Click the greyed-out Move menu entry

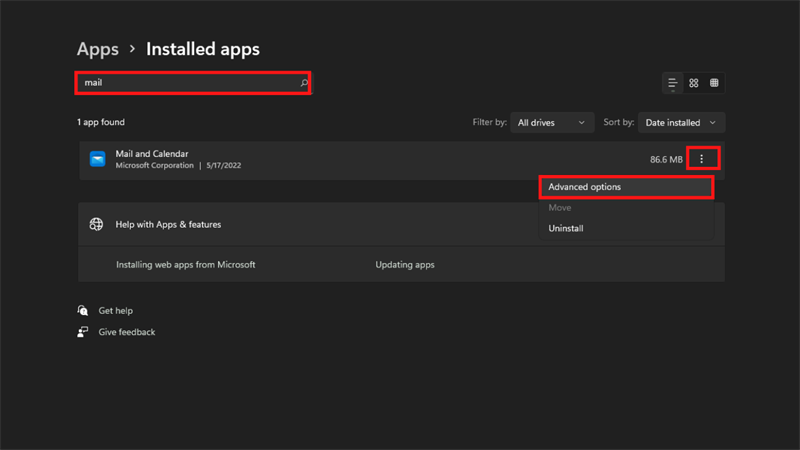[x=560, y=208]
